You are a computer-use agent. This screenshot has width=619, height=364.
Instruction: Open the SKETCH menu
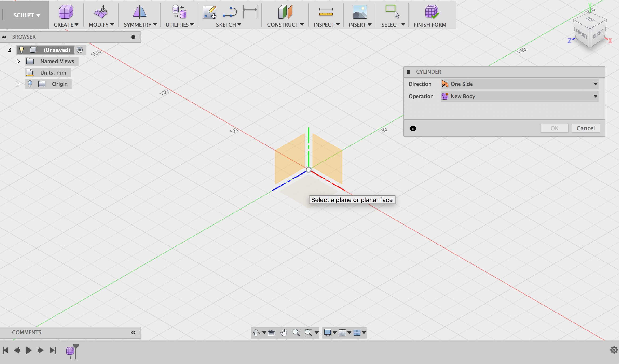coord(229,25)
